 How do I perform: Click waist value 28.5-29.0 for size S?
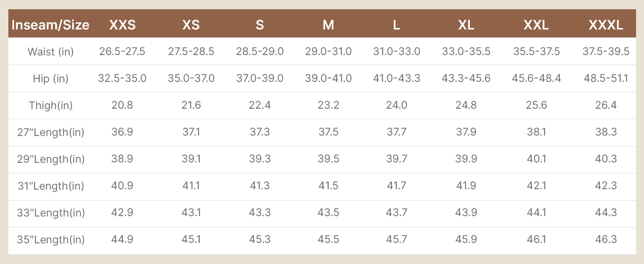pyautogui.click(x=260, y=51)
